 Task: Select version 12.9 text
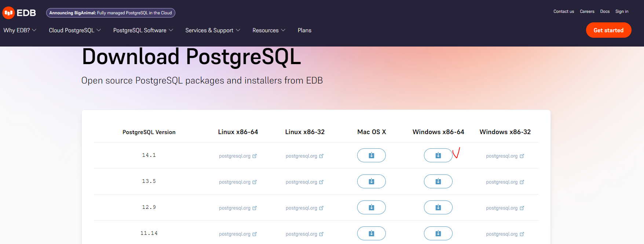[x=149, y=207]
